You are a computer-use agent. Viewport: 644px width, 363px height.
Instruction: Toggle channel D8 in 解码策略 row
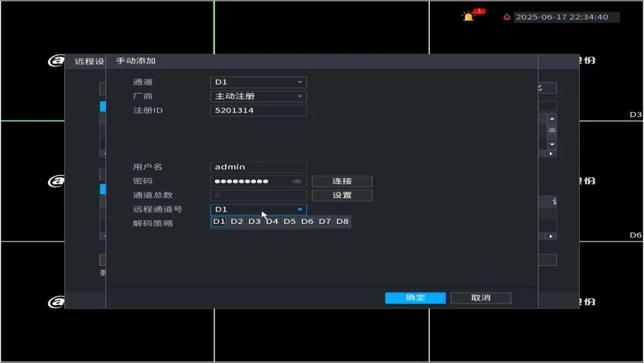[x=343, y=222]
